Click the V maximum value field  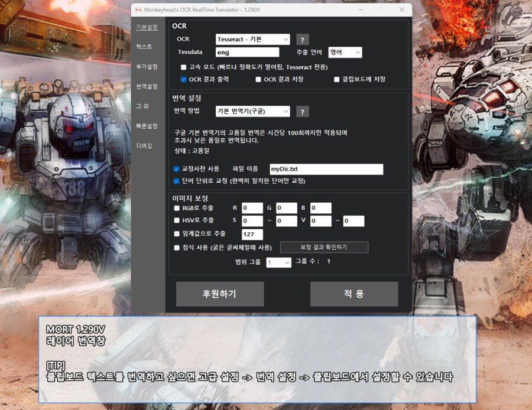tap(354, 221)
